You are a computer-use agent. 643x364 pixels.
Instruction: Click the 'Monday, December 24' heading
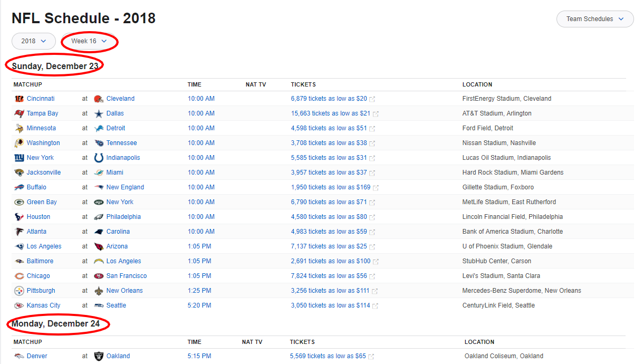point(56,323)
